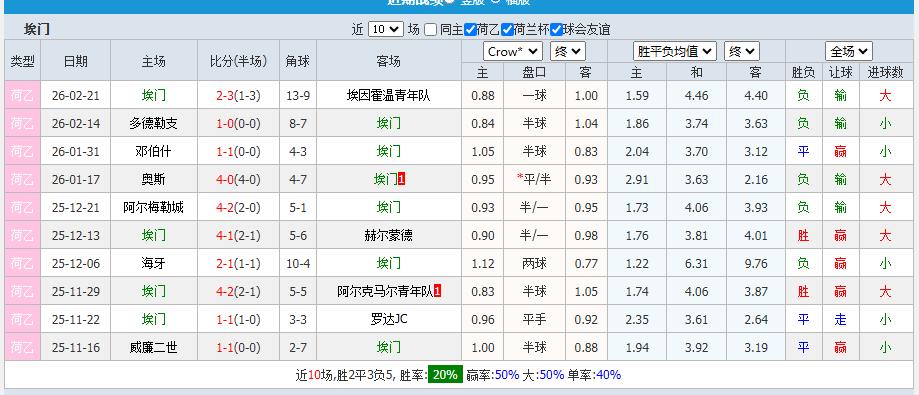This screenshot has height=395, width=919.
Task: Open the 1-0(0-0) score link
Action: (239, 124)
